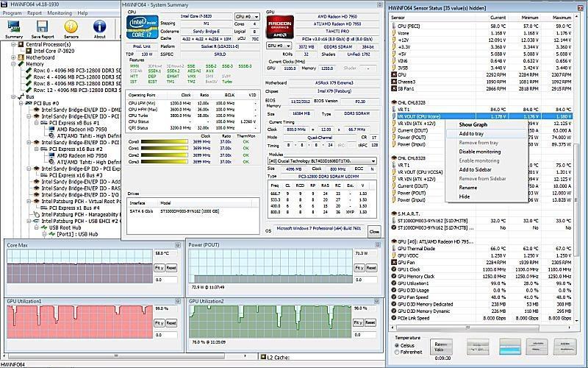The height and width of the screenshot is (368, 588).
Task: Open the Sensors toolbar icon
Action: pos(71,29)
